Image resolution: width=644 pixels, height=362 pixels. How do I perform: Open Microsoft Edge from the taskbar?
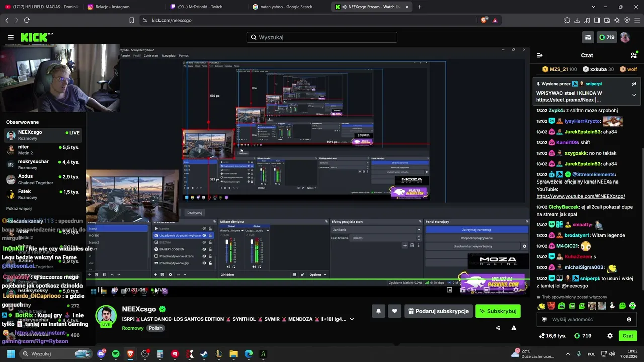click(248, 354)
